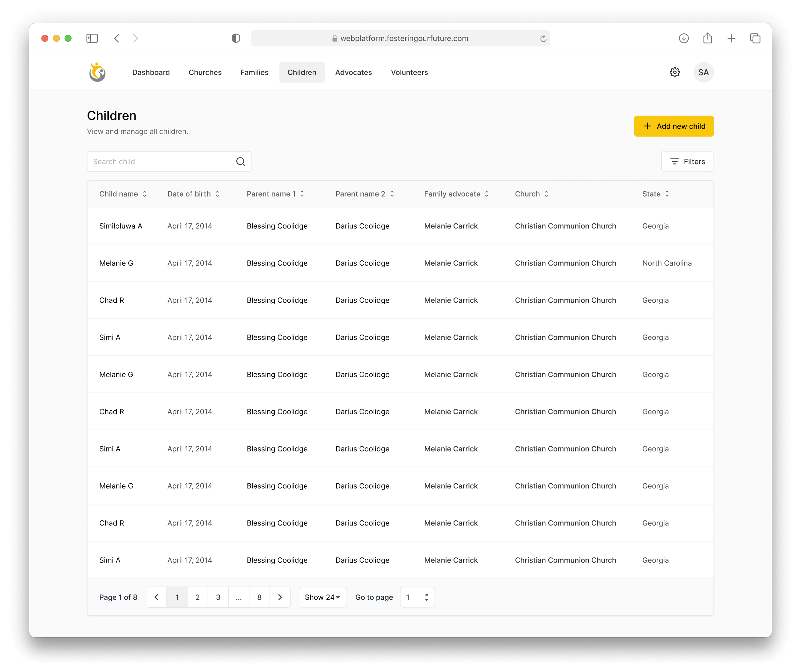
Task: Click Add new child button
Action: (x=674, y=126)
